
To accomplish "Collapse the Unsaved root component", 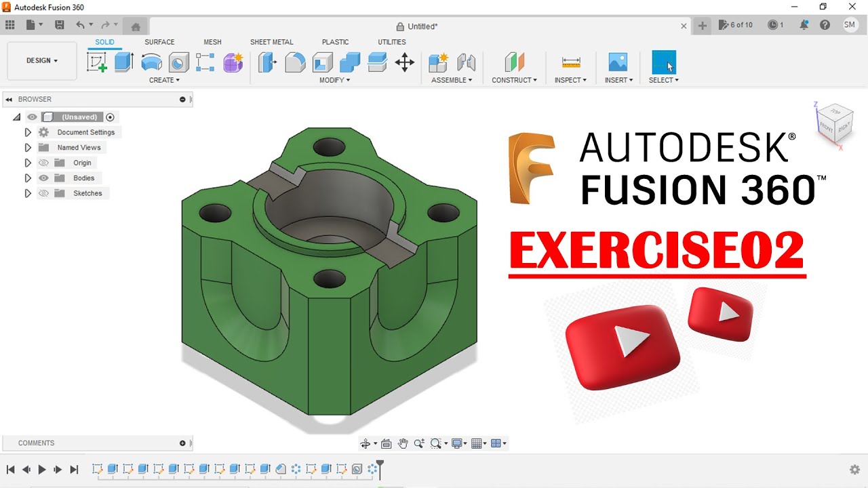I will (17, 117).
